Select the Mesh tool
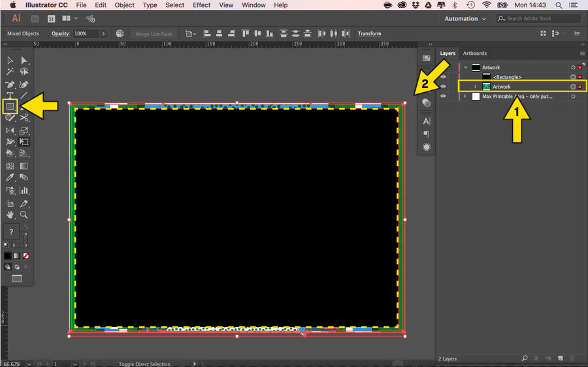Viewport: 588px width, 367px height. click(10, 166)
